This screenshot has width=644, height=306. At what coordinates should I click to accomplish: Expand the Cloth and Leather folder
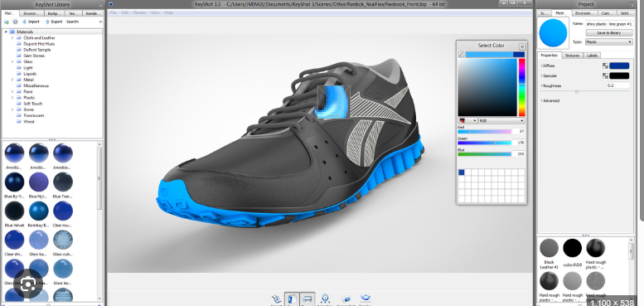tap(12, 38)
